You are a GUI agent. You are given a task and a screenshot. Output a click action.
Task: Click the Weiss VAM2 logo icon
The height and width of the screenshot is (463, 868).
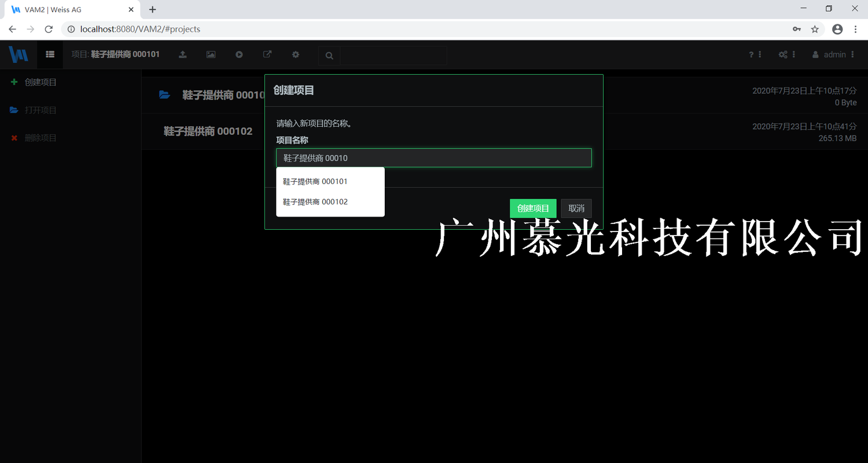pos(19,54)
